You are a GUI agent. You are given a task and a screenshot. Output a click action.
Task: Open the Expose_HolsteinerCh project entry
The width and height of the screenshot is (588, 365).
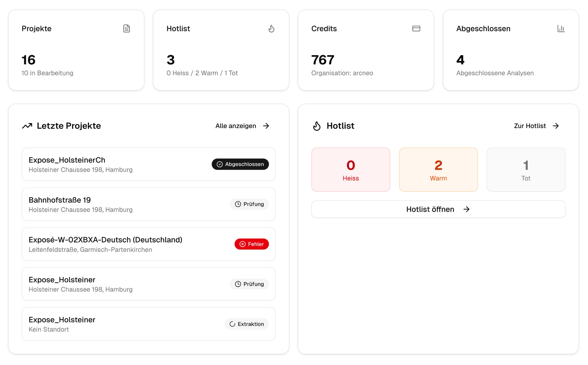point(148,164)
